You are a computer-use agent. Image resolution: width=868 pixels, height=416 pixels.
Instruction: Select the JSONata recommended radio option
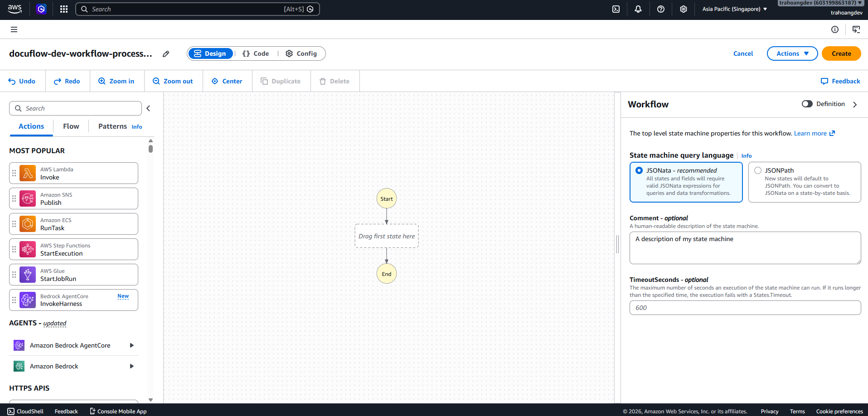639,170
